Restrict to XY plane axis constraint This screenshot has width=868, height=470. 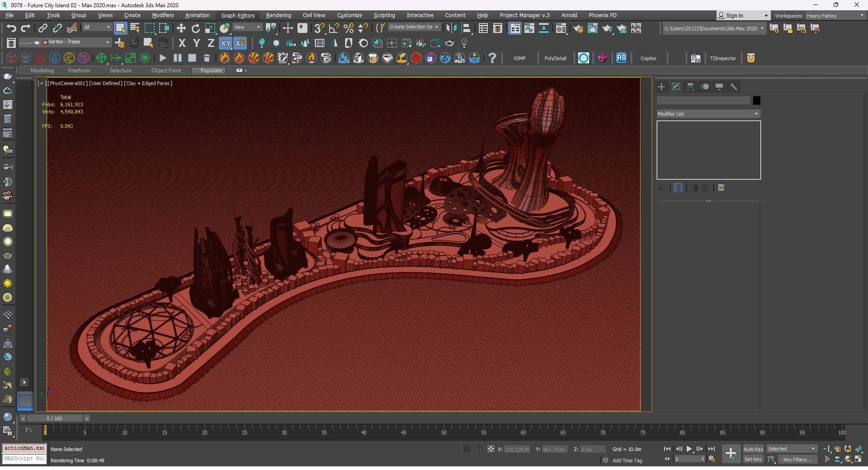pyautogui.click(x=225, y=43)
